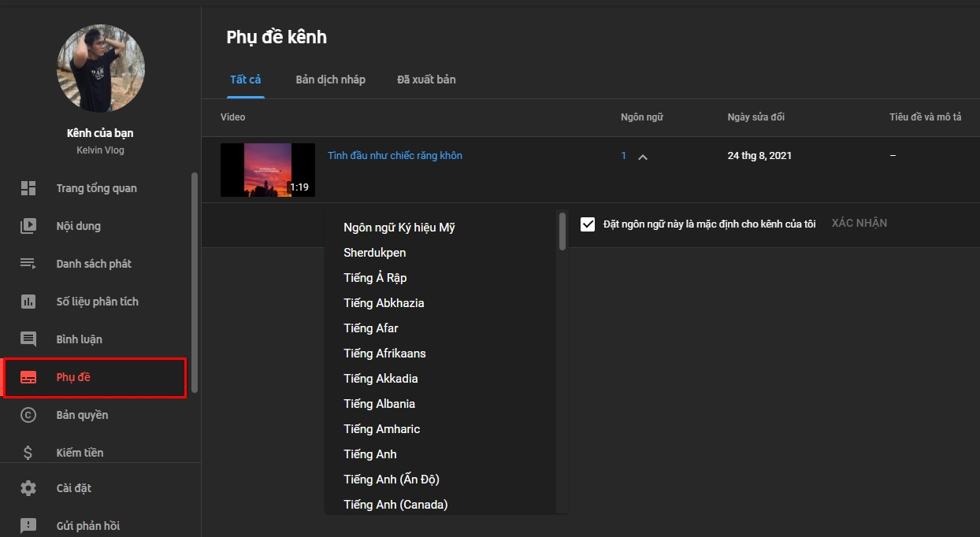Open the Bình luận comments icon

(28, 339)
